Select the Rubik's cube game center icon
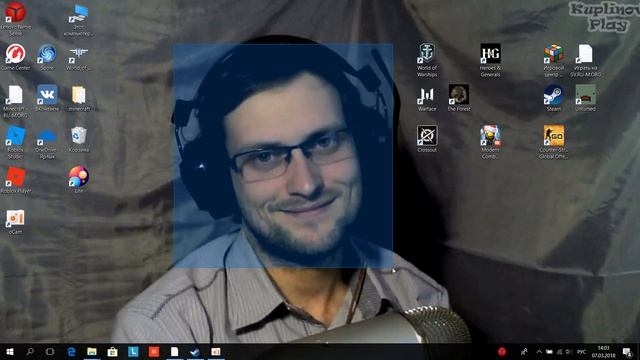The width and height of the screenshot is (640, 360). coord(553,60)
